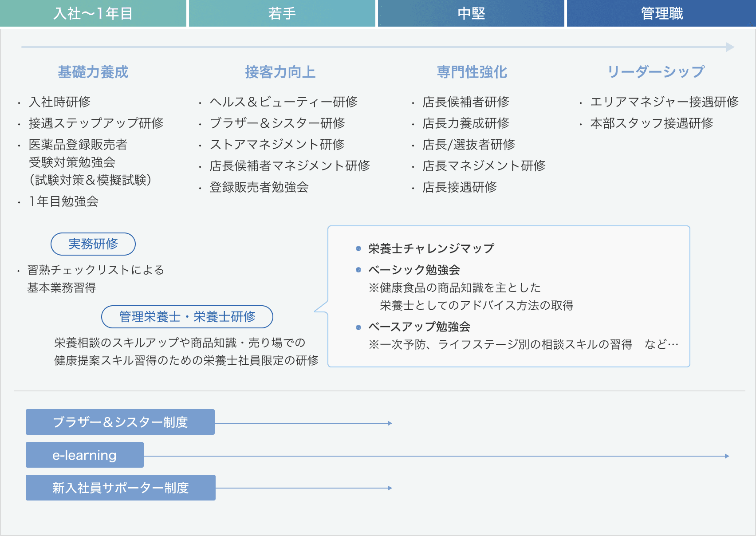Click the ブラザー&シスター制度 blue box
Screen dimensions: 756x536
coord(120,422)
